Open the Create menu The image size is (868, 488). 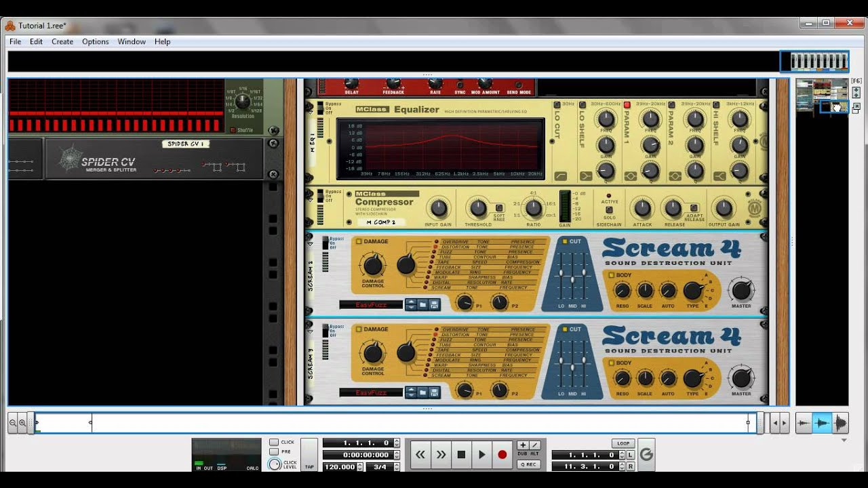62,41
